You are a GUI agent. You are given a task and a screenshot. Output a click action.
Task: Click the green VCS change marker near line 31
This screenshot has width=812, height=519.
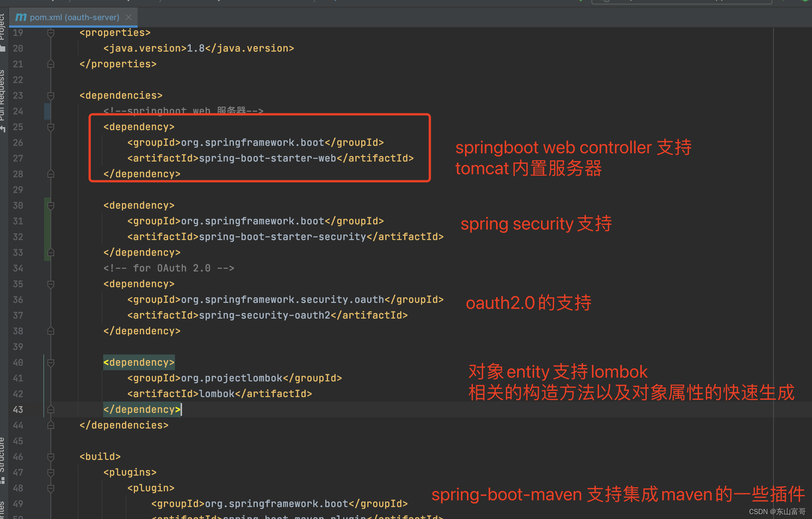tap(47, 229)
